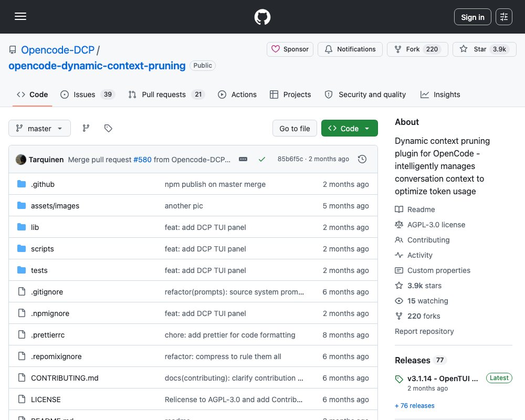View 15 watching users
525x420 pixels.
pos(422,301)
